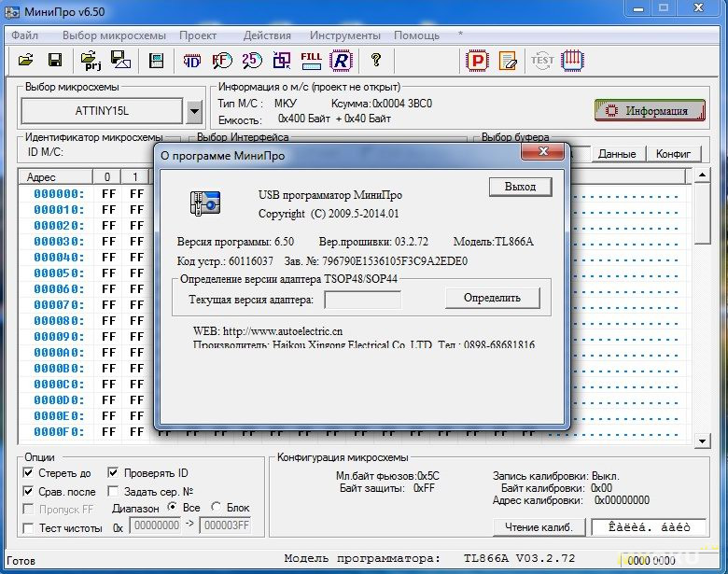Click the question mark help icon

tap(376, 60)
